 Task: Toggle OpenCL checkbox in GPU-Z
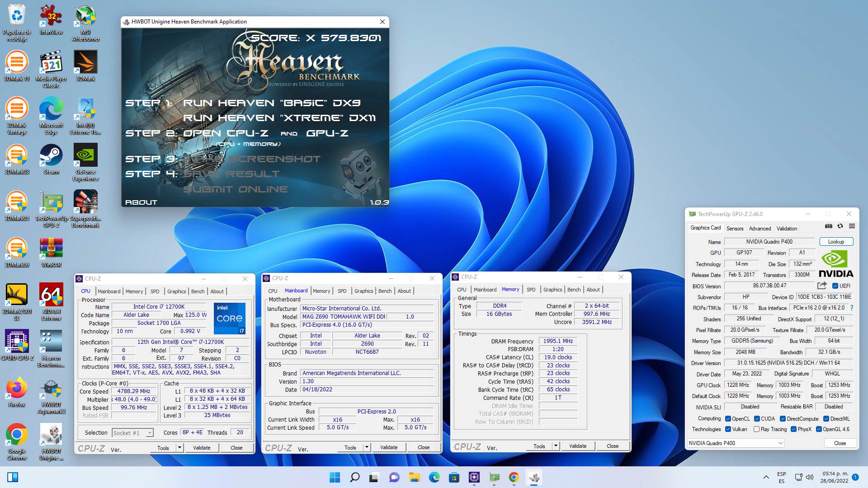coord(728,419)
